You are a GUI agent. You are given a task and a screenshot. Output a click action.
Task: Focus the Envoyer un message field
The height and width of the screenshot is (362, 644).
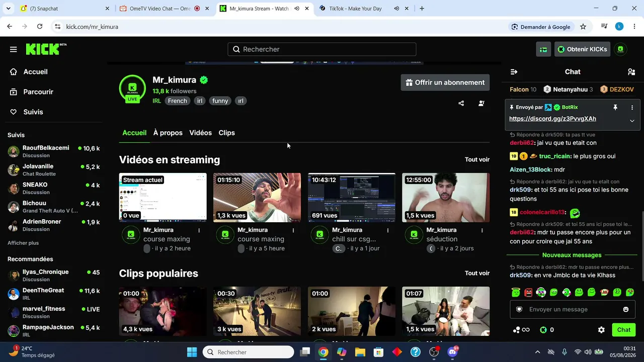572,309
